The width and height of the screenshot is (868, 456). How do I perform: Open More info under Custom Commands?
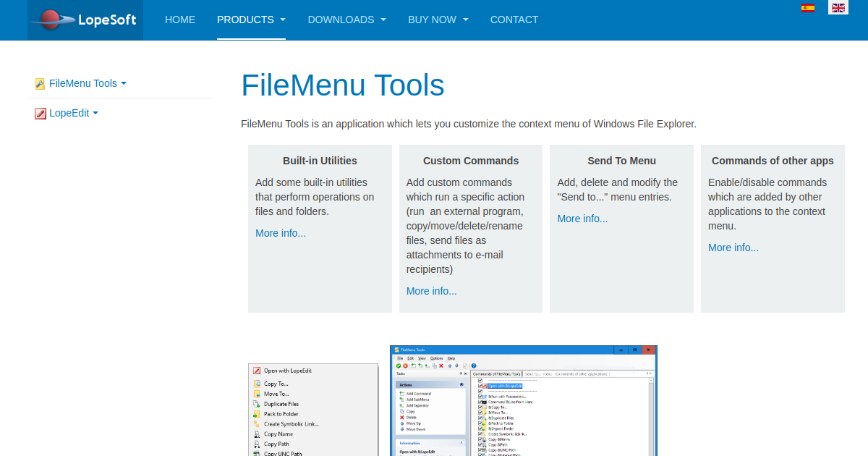(432, 291)
